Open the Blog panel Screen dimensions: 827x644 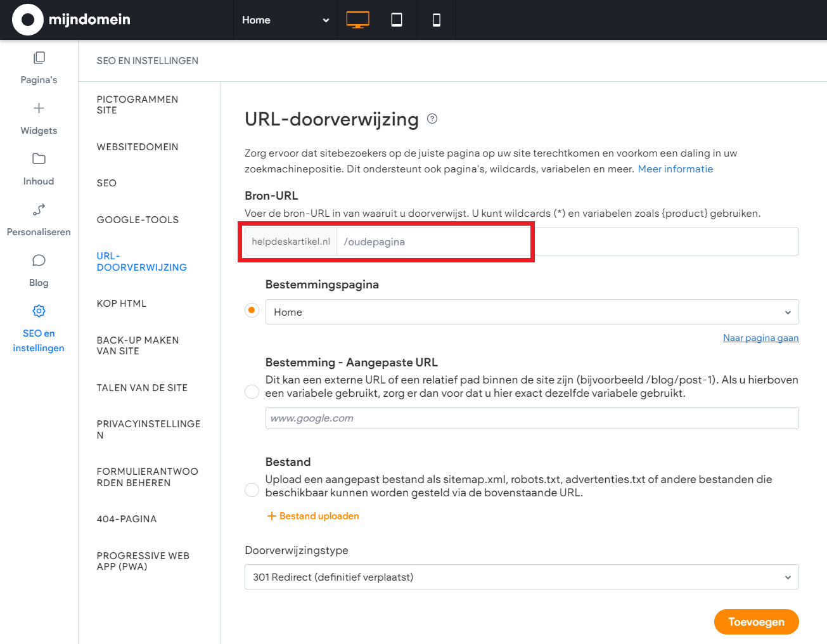(x=39, y=270)
